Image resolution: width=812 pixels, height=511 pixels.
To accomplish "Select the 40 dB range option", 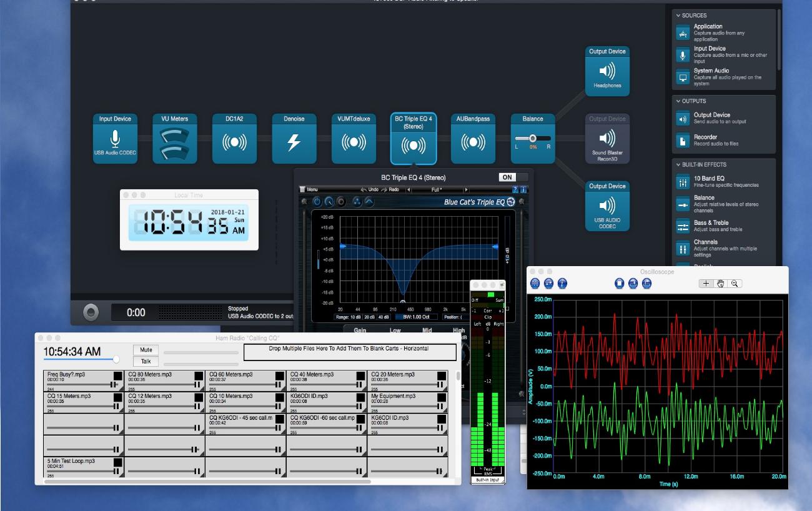I will tap(383, 317).
